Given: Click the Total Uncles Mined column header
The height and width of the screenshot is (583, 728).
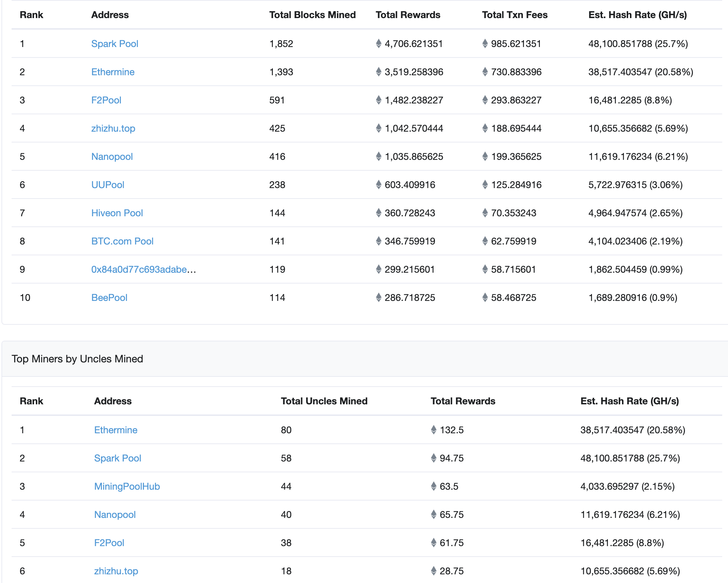Looking at the screenshot, I should coord(324,401).
